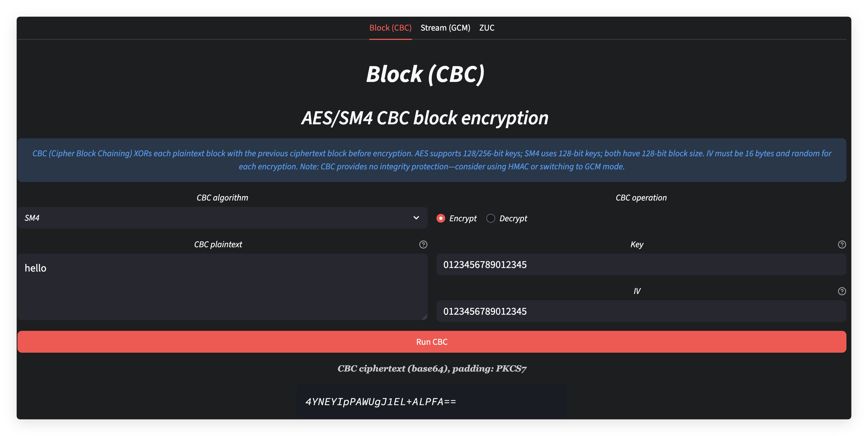Click the Block (CBC) page heading
This screenshot has width=868, height=436.
(x=425, y=74)
